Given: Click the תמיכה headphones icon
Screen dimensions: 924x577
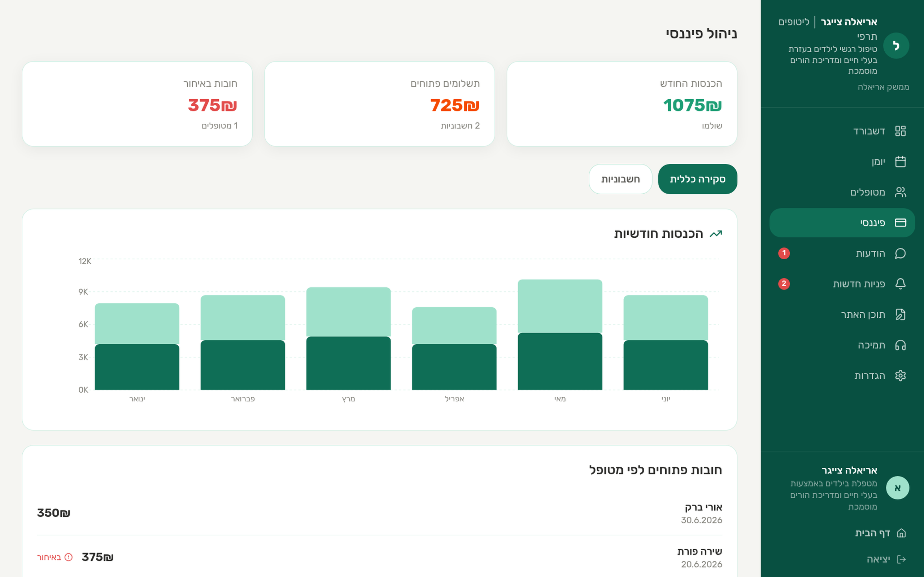Looking at the screenshot, I should (x=900, y=345).
